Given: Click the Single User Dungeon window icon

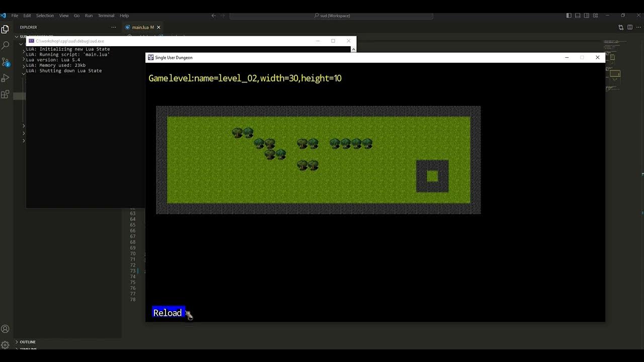Looking at the screenshot, I should coord(150,57).
